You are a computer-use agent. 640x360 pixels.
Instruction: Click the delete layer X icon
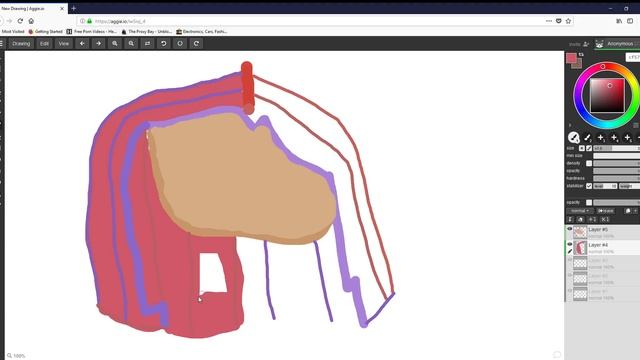coord(605,220)
